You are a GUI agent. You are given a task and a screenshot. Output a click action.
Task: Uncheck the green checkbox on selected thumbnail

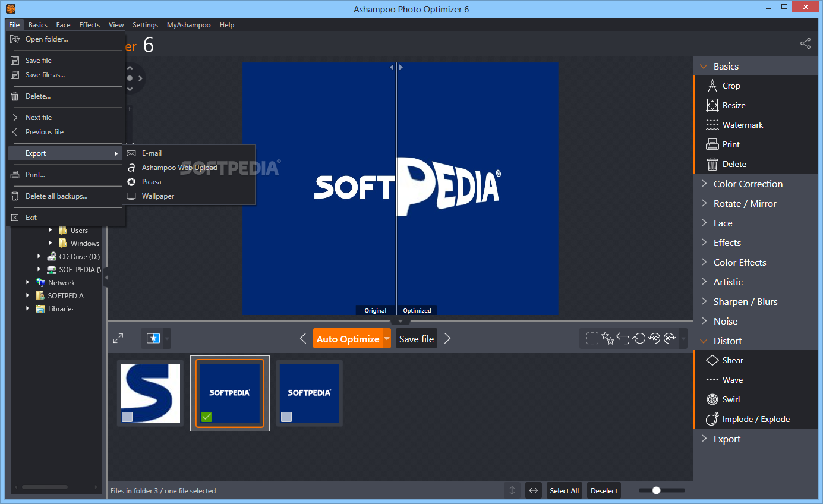[206, 417]
